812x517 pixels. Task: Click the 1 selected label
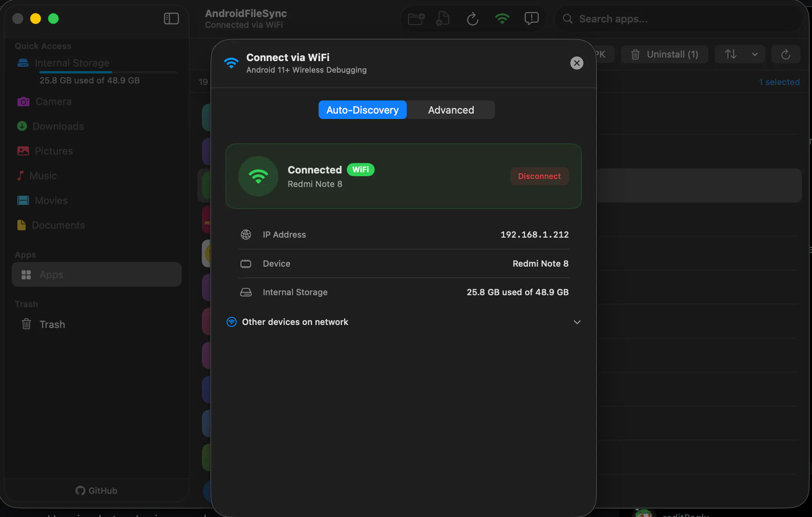[x=779, y=82]
